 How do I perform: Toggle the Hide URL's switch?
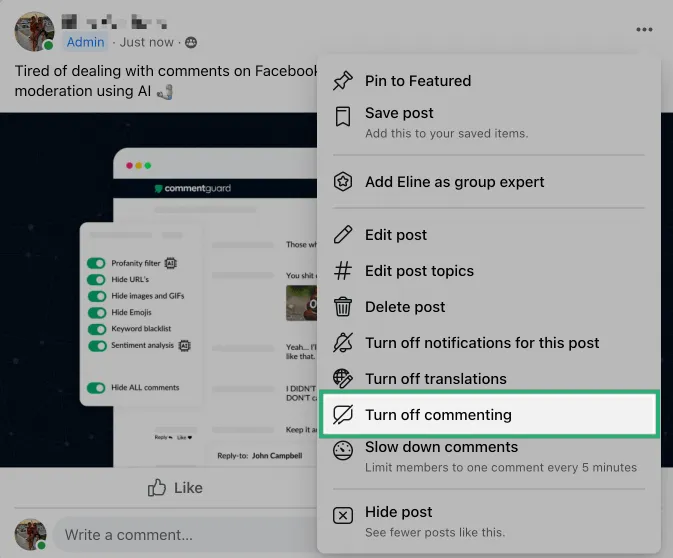(x=96, y=279)
